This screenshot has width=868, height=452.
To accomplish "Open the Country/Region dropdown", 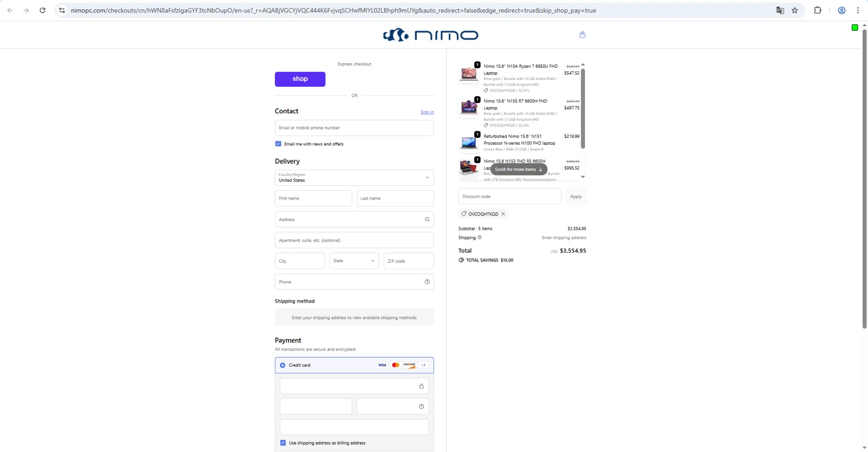I will pos(354,178).
